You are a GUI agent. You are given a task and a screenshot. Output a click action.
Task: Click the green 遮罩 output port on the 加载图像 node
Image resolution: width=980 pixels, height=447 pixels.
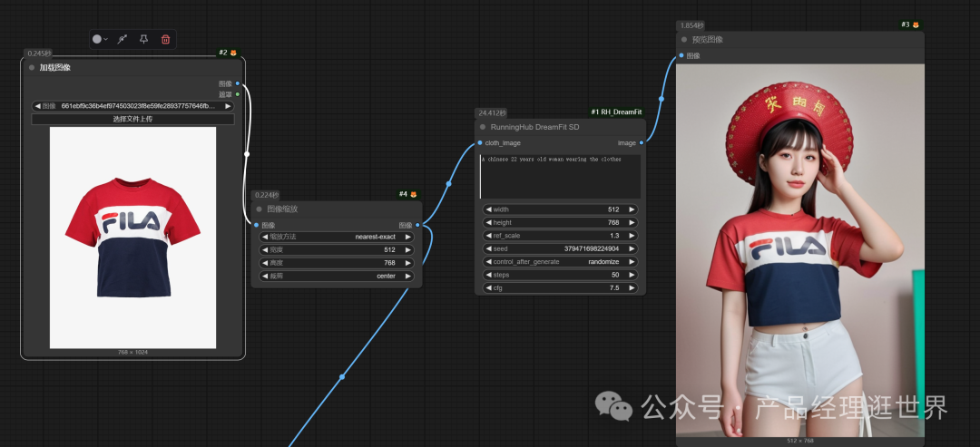coord(238,94)
